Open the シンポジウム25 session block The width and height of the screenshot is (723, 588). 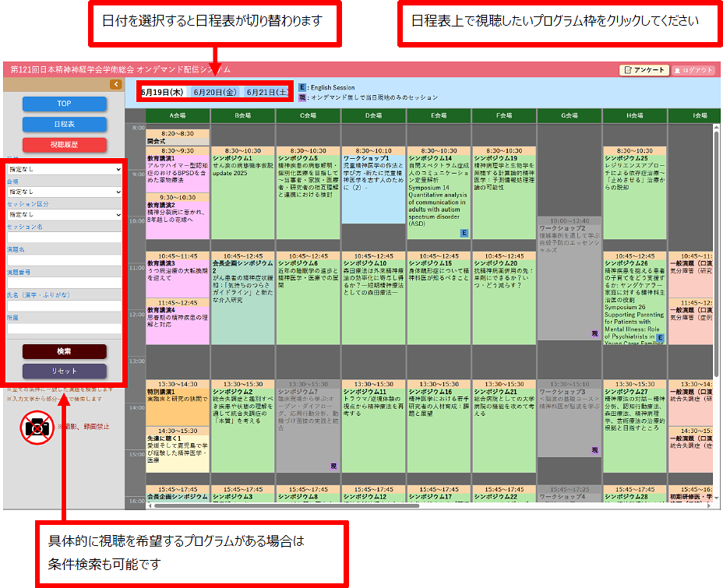click(x=635, y=193)
